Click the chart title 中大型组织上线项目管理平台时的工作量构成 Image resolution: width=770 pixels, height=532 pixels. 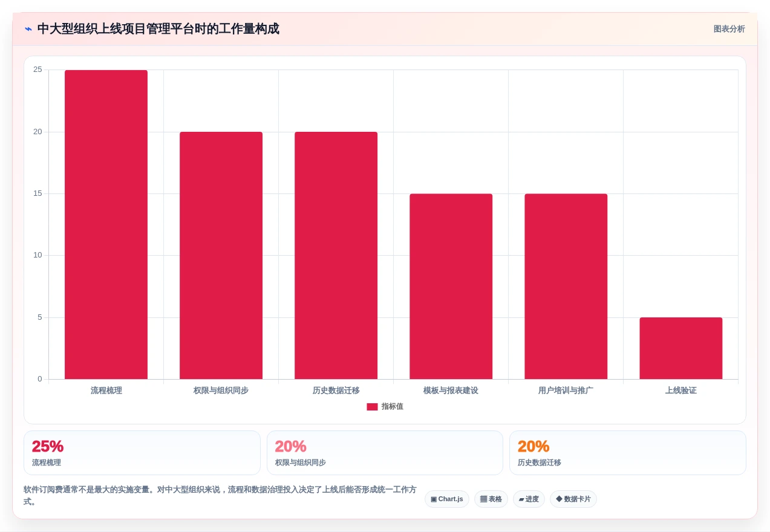tap(158, 29)
